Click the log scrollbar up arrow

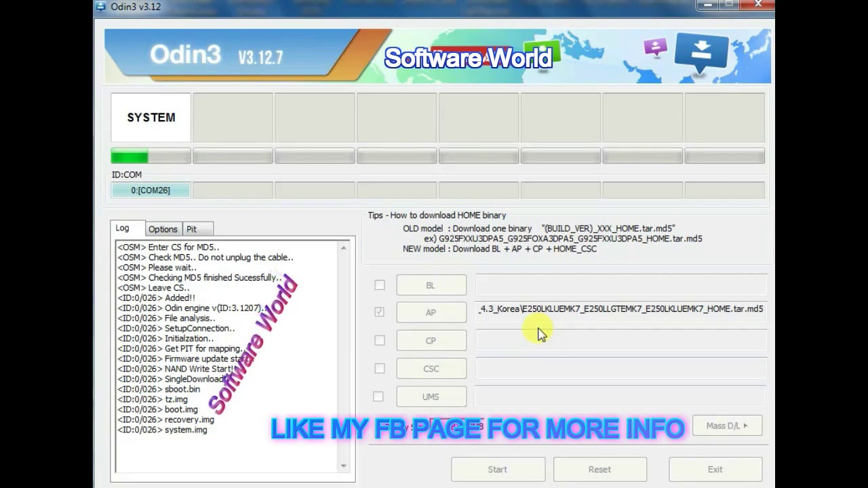coord(343,248)
